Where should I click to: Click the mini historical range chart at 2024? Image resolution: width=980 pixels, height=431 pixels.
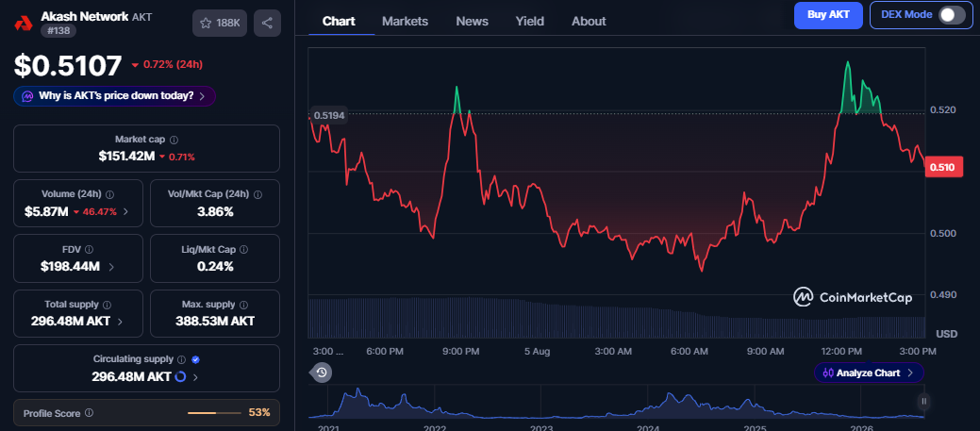click(648, 402)
